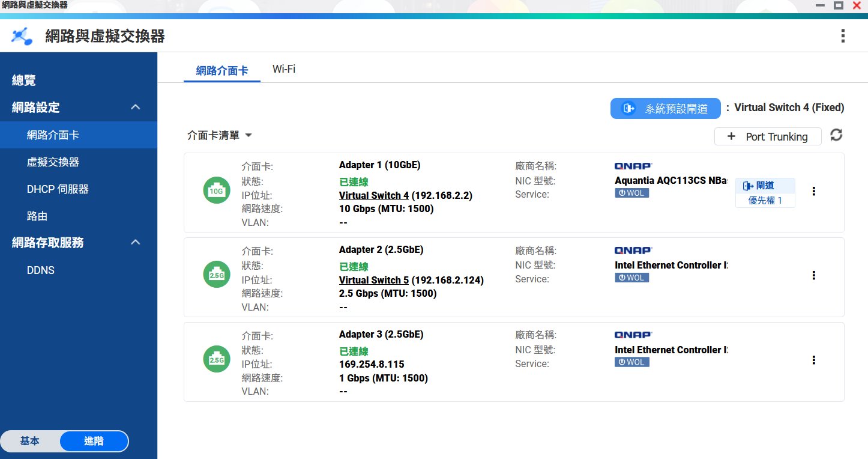This screenshot has width=868, height=459.
Task: Click the refresh icon beside Port Trunking
Action: click(x=836, y=136)
